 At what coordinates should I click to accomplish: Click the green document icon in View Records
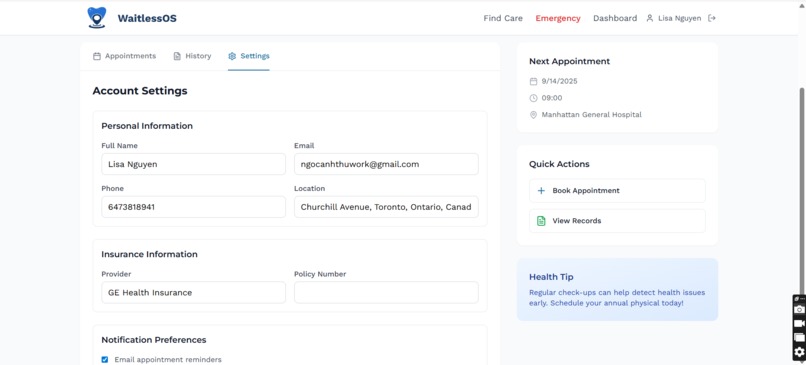point(541,221)
